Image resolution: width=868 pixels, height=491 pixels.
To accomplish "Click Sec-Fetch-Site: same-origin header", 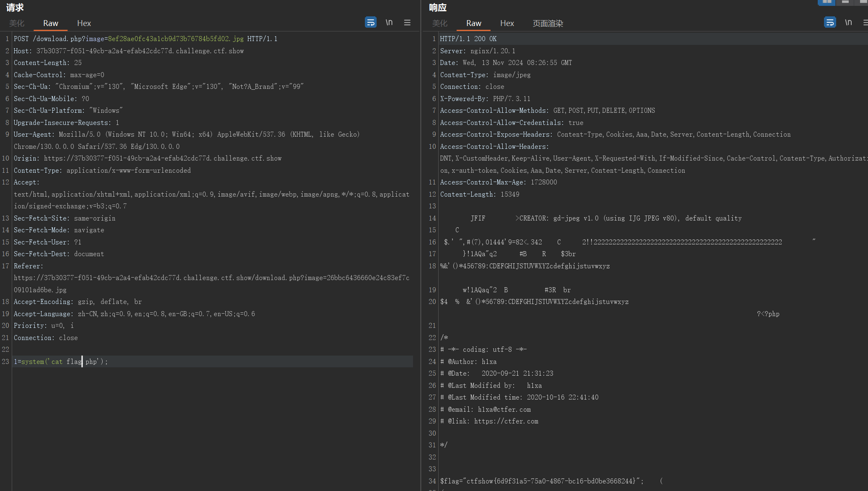I will (65, 218).
